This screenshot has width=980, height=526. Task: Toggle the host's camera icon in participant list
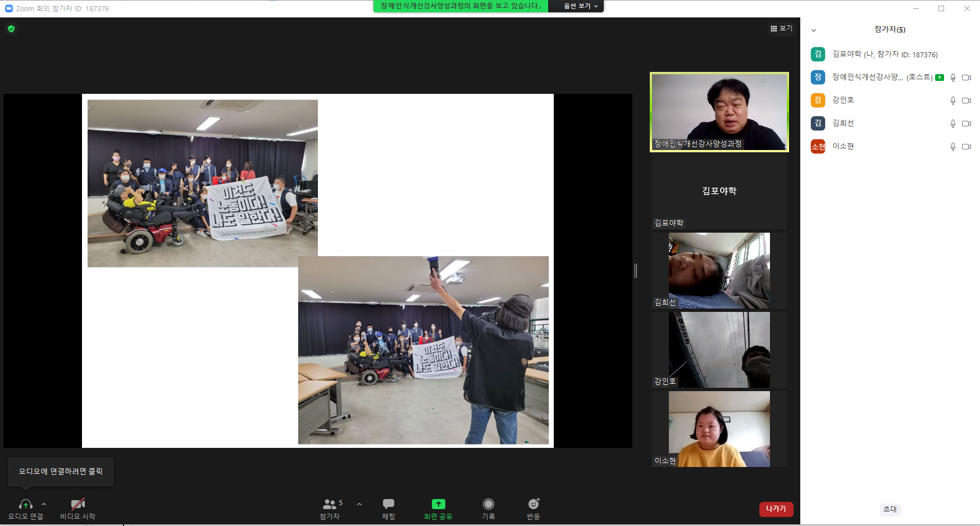tap(967, 78)
